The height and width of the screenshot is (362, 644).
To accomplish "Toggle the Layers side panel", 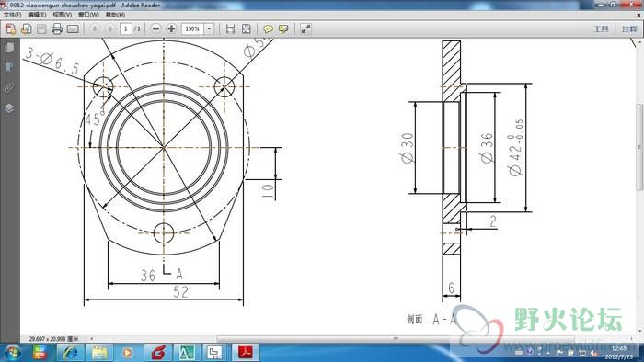I will pyautogui.click(x=9, y=108).
